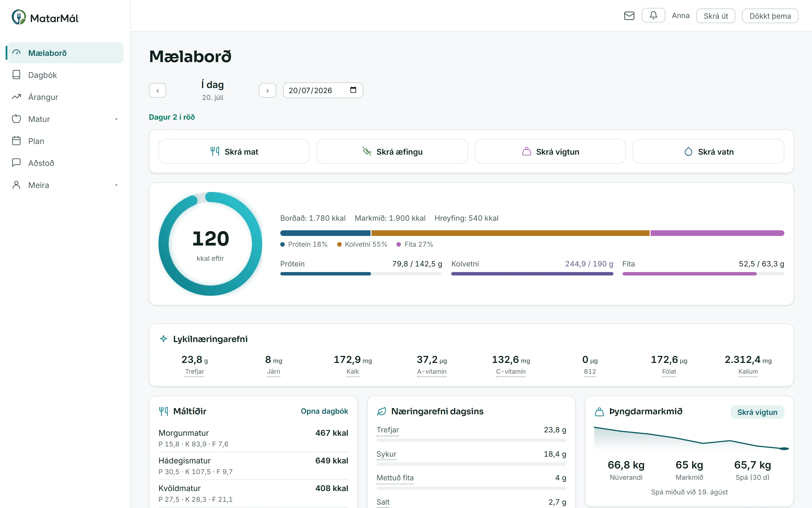Open Aðstoð in the sidebar
This screenshot has height=508, width=812.
coord(65,163)
